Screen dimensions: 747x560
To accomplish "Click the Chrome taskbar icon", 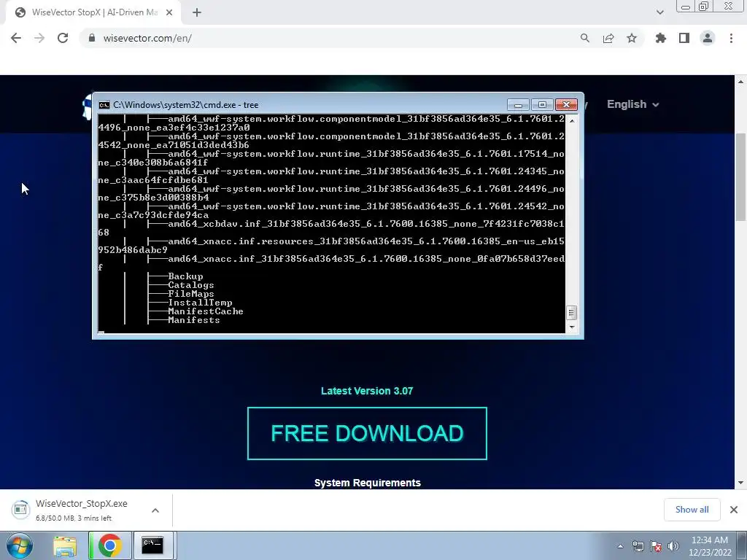I will pos(109,545).
